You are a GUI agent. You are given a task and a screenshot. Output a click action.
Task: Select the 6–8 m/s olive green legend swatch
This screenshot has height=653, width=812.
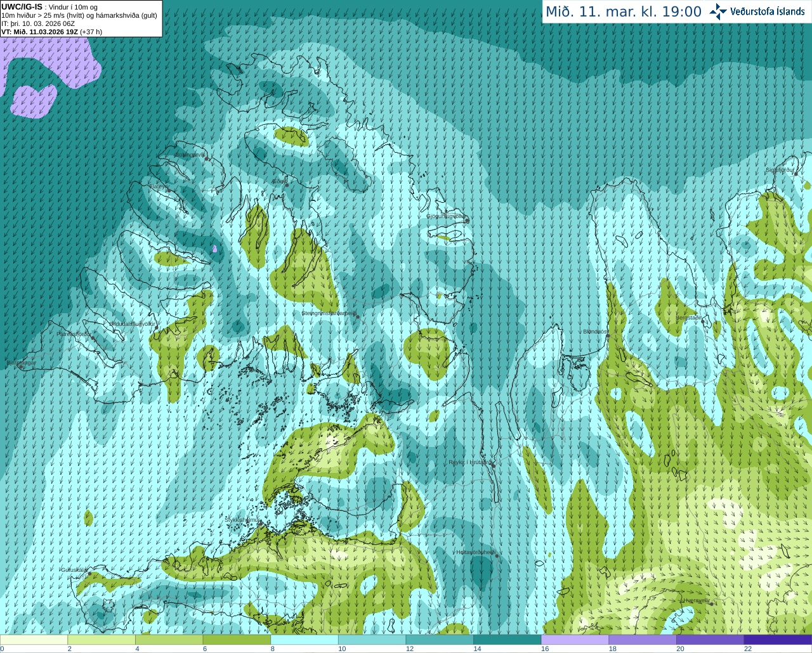(237, 640)
